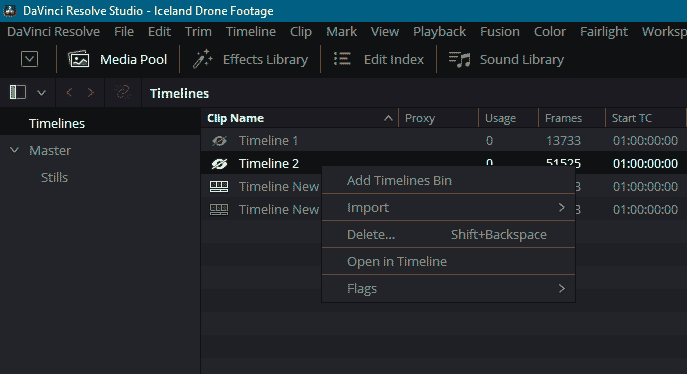
Task: Open the Edit Index list icon
Action: tap(342, 59)
